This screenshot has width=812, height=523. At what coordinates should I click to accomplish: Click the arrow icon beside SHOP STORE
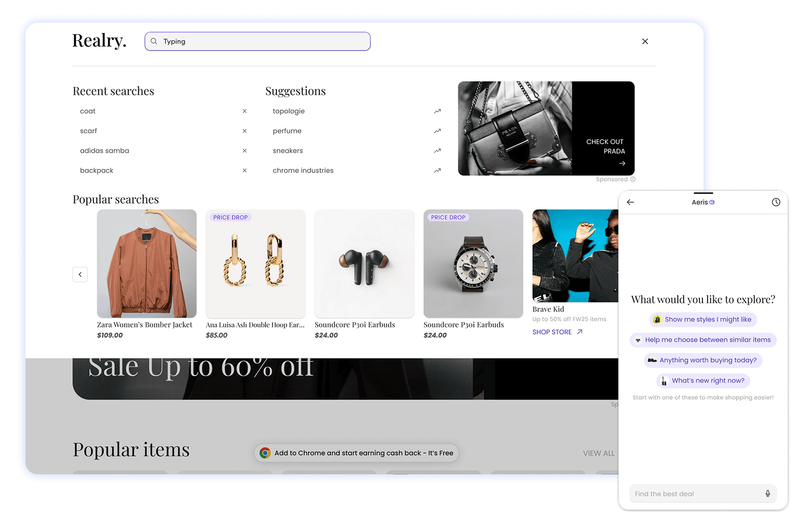580,332
